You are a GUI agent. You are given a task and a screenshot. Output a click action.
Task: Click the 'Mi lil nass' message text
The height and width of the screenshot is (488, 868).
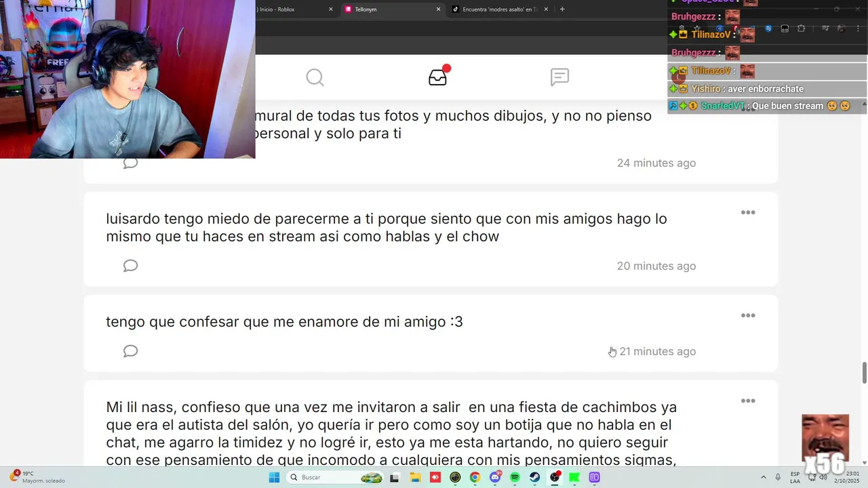[x=391, y=434]
